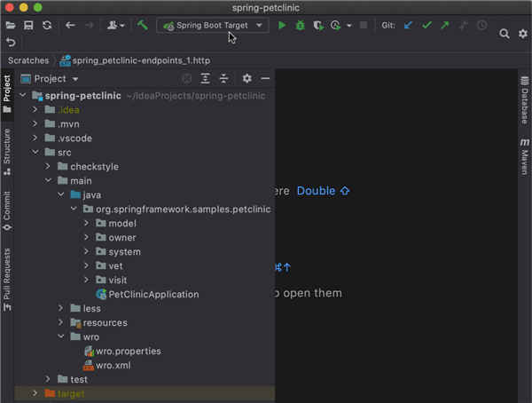The height and width of the screenshot is (403, 532).
Task: Show Git history clock icon
Action: [x=481, y=25]
